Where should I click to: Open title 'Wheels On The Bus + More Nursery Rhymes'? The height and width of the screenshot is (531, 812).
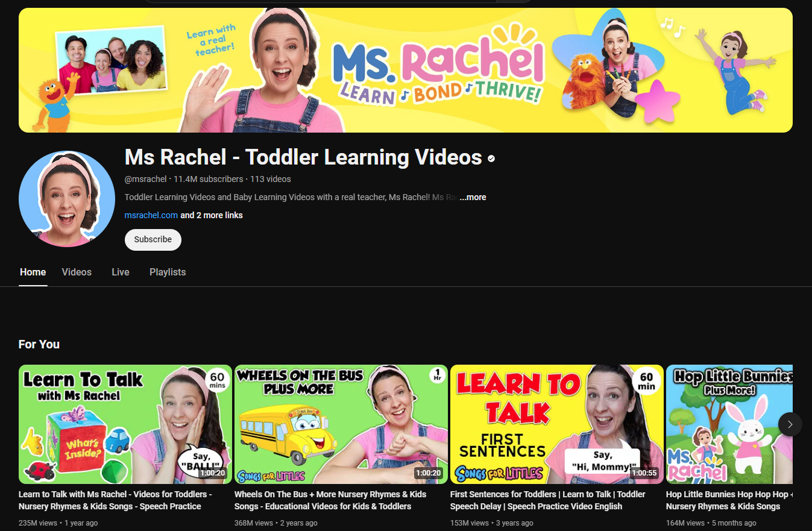(330, 500)
